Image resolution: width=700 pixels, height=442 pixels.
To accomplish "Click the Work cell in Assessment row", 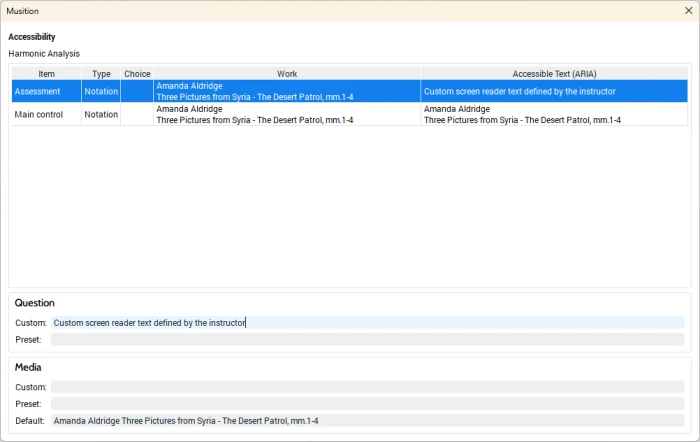I will [287, 91].
